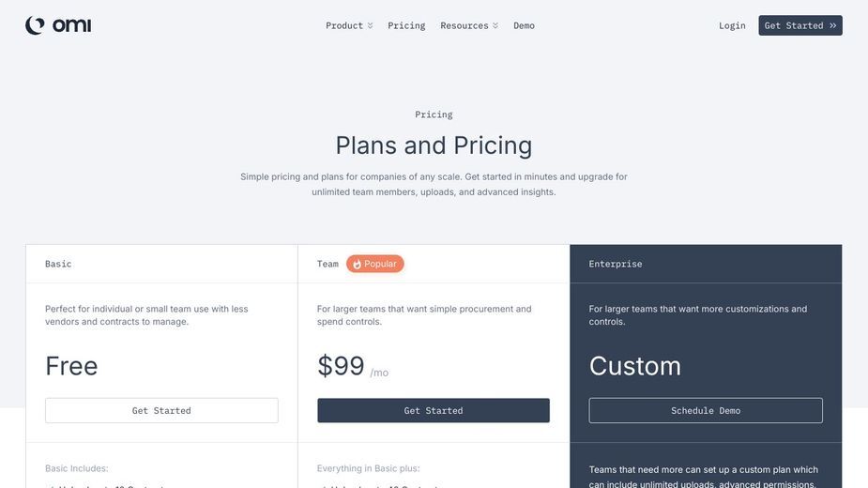Viewport: 868px width, 488px height.
Task: Choose Get Started under Basic Free plan
Action: [161, 410]
